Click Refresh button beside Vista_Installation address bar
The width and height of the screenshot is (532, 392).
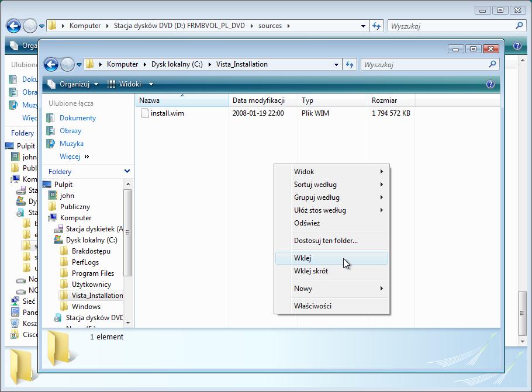point(350,64)
